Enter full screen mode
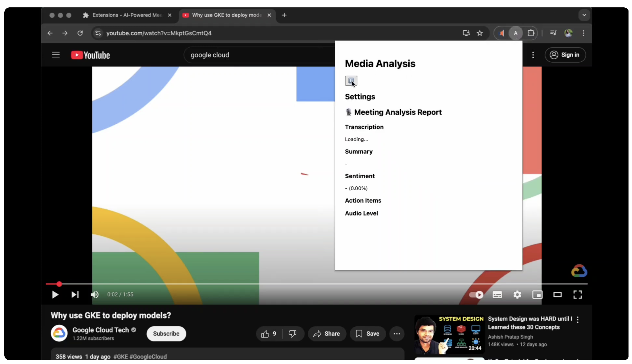This screenshot has width=632, height=364. click(x=577, y=295)
